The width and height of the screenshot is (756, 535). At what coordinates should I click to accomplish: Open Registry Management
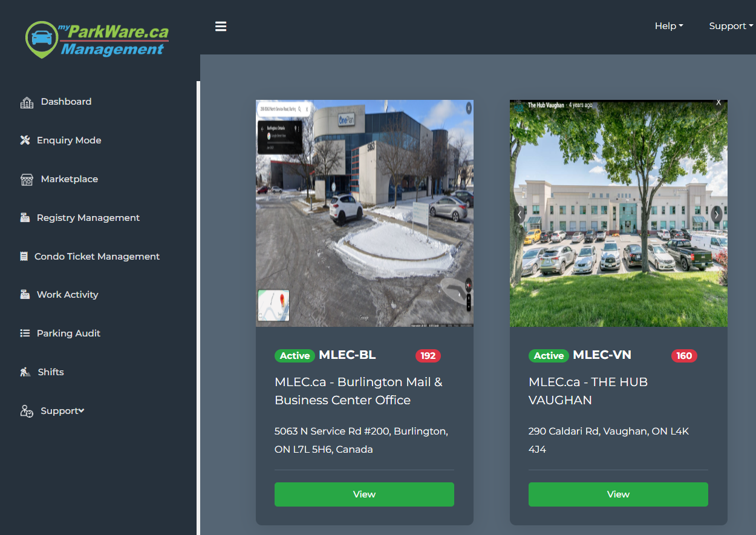click(x=88, y=218)
